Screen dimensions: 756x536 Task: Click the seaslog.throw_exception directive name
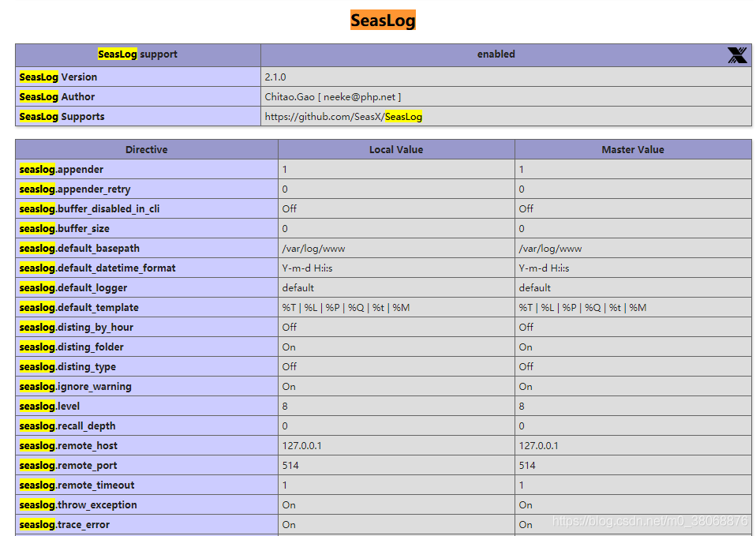[x=78, y=505]
